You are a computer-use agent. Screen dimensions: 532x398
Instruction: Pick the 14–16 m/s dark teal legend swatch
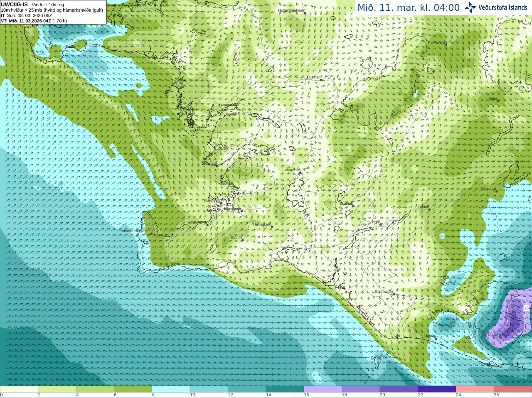285,389
